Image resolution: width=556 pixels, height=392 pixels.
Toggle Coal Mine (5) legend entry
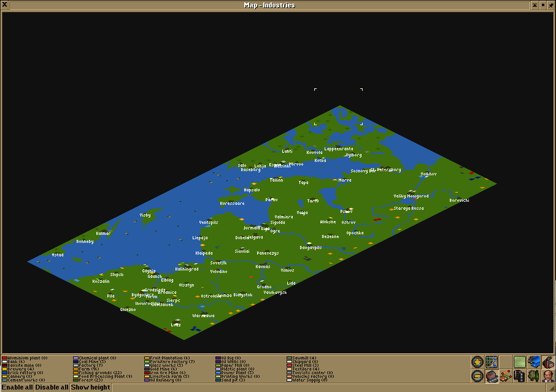[x=90, y=361]
